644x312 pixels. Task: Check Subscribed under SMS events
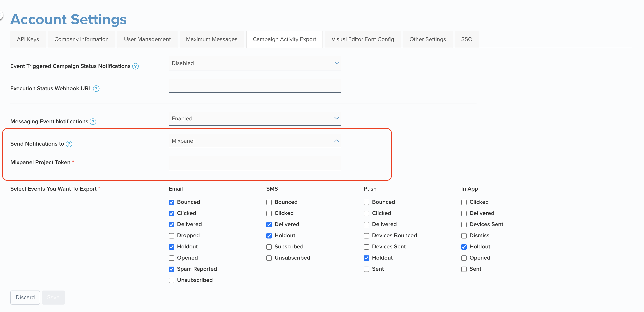pos(269,247)
